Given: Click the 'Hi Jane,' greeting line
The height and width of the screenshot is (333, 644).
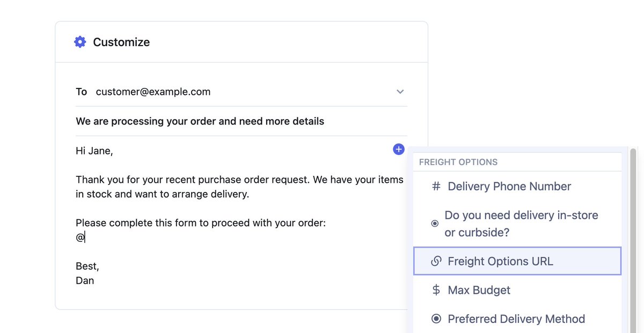Looking at the screenshot, I should point(94,151).
